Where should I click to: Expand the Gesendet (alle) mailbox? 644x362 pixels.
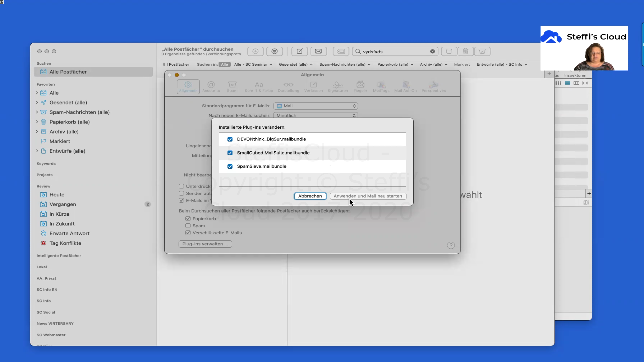click(37, 102)
